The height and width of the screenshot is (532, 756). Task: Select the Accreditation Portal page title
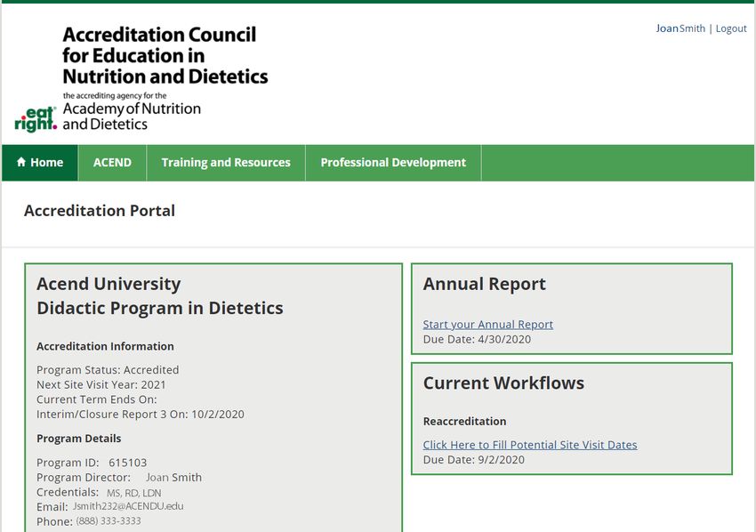(x=100, y=211)
